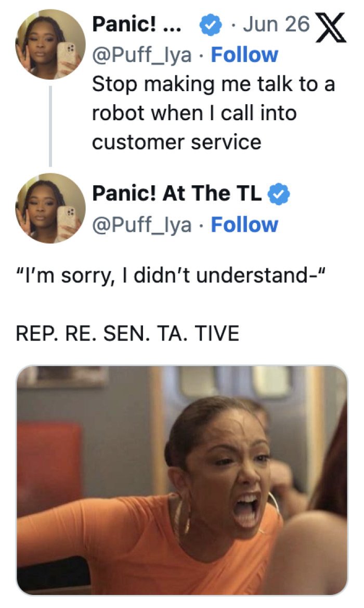Open the angry woman reaction image
364x608 pixels.
[182, 480]
